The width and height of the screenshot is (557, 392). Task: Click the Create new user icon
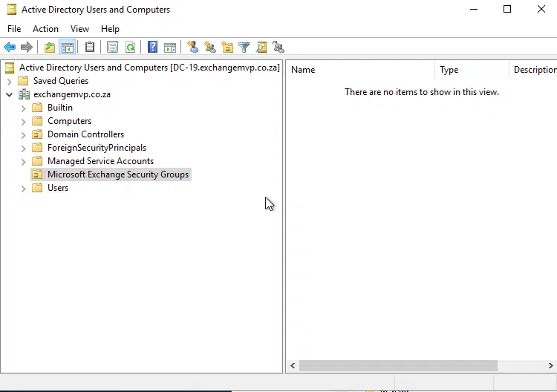click(193, 48)
